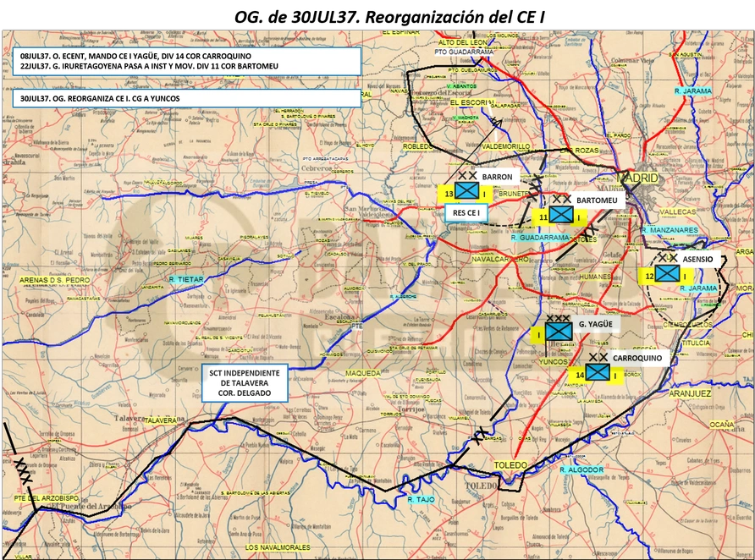Click the TOLEDO yellow label
Viewport: 755px width, 560px height.
click(510, 465)
